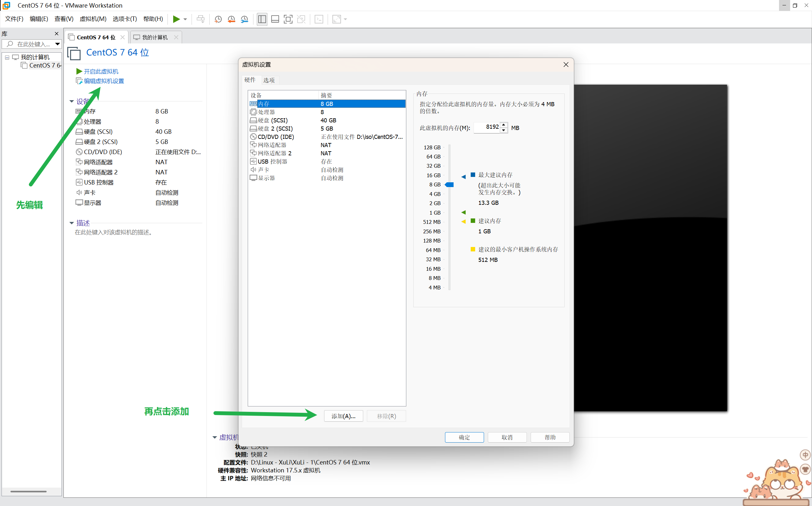This screenshot has width=812, height=506.
Task: Select USB 控制器 in settings device list
Action: point(272,161)
